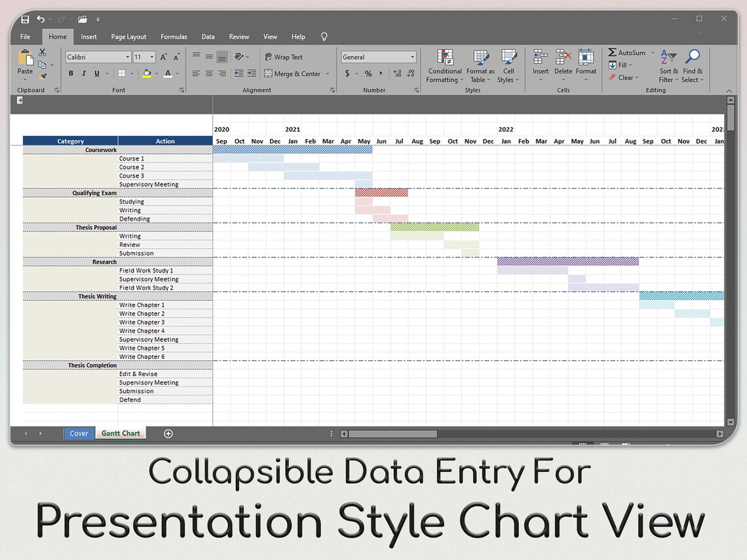Open Format as Table

tap(480, 65)
